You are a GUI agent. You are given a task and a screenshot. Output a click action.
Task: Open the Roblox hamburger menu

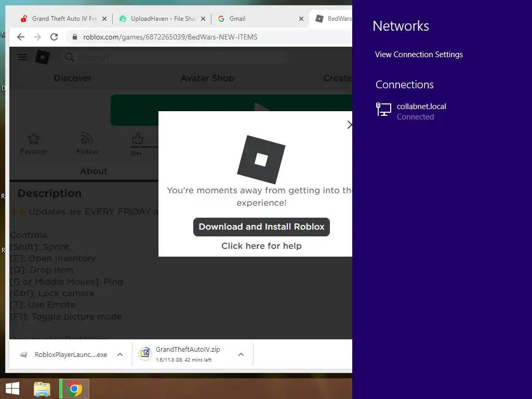point(22,57)
